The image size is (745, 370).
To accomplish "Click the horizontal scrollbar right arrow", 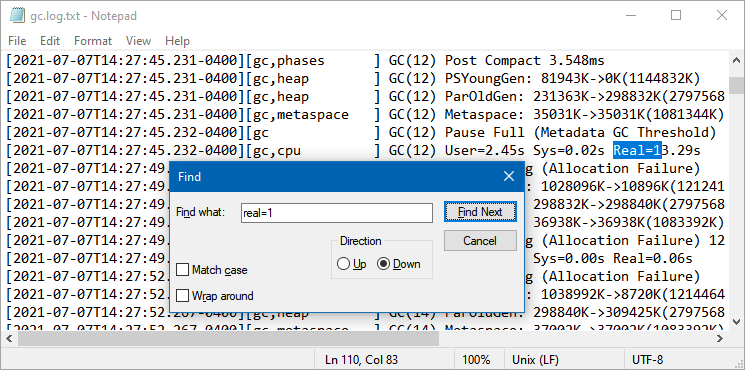I will coord(720,339).
